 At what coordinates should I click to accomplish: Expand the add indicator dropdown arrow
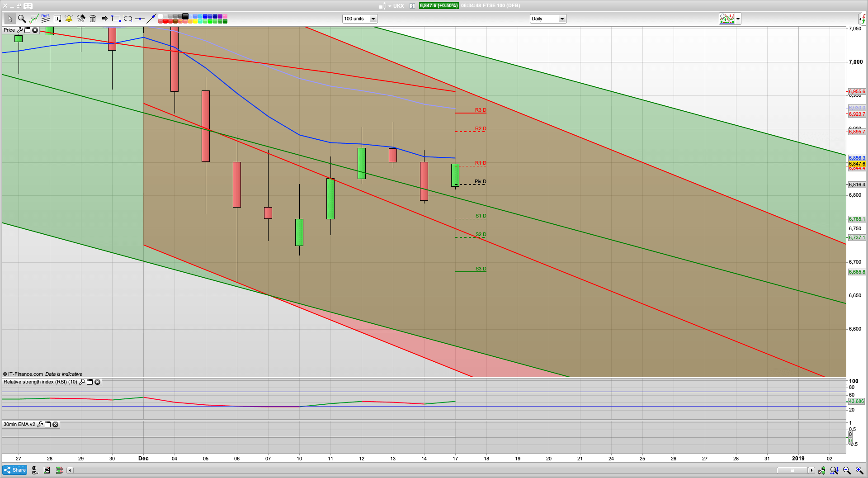(x=737, y=19)
